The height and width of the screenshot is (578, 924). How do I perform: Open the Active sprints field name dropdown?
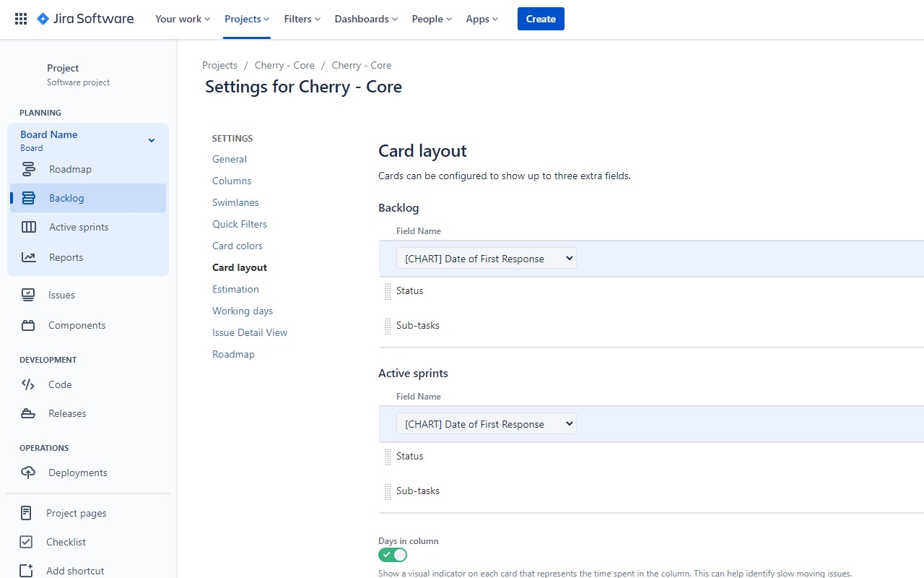pyautogui.click(x=486, y=423)
